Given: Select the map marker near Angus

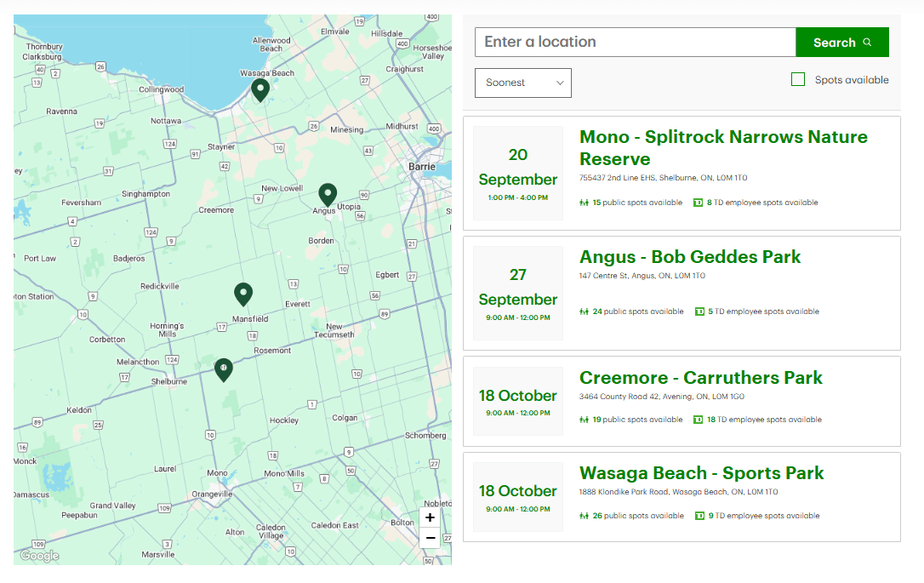Looking at the screenshot, I should click(x=328, y=195).
